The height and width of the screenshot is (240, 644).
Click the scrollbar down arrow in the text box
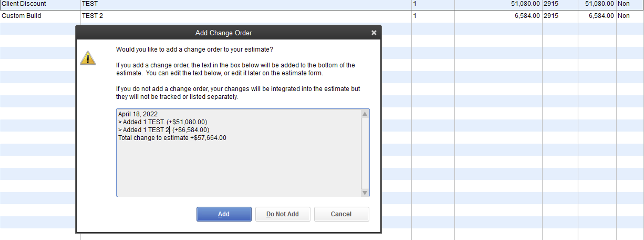[365, 192]
